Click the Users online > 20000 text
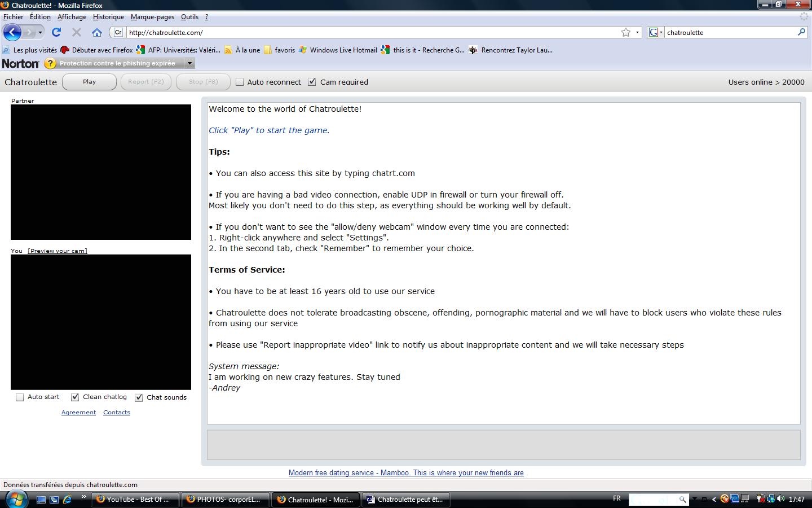Image resolution: width=812 pixels, height=508 pixels. click(766, 82)
